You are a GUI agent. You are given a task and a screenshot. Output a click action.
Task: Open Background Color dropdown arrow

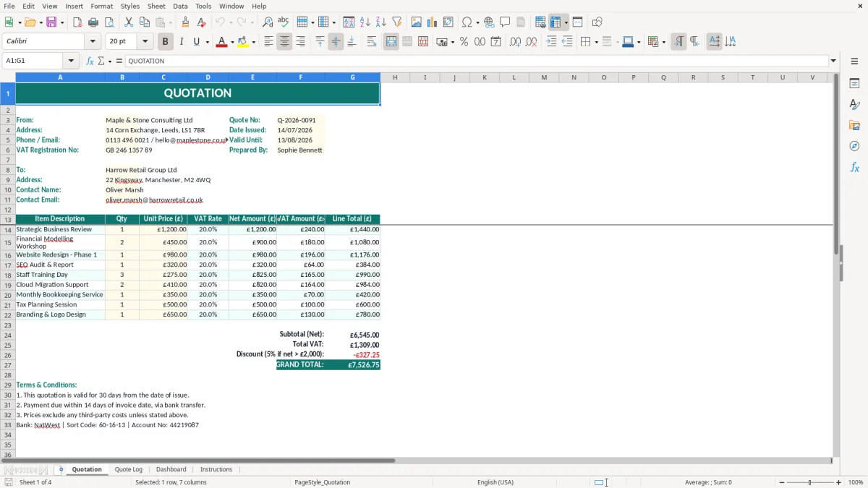tap(253, 42)
